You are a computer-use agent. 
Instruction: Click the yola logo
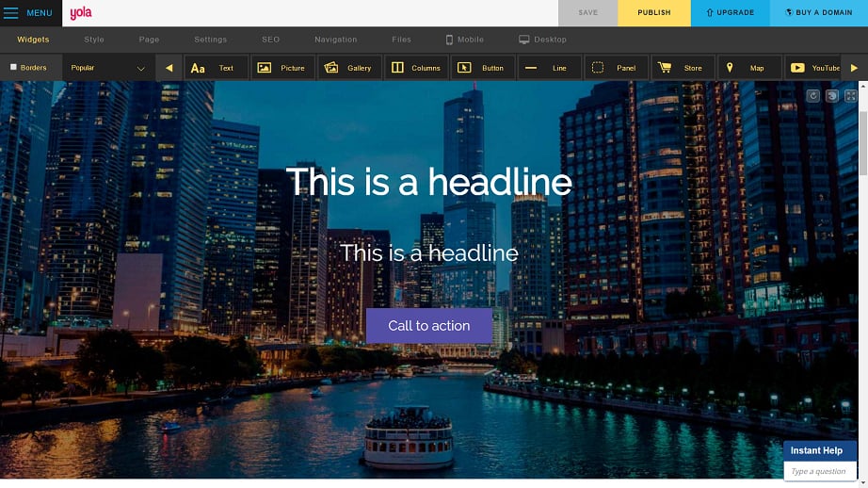(x=81, y=13)
